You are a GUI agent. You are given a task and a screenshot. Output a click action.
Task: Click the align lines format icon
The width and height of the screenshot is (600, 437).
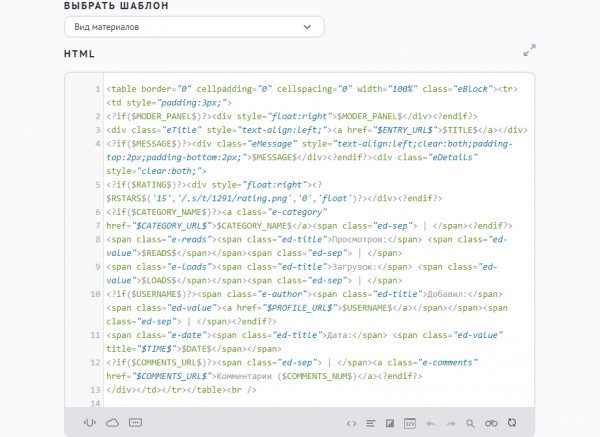coord(370,423)
